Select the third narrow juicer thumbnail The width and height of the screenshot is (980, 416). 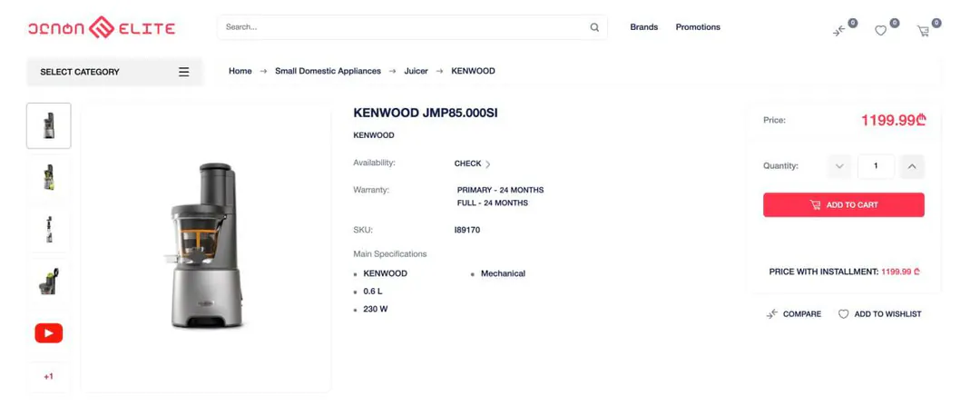click(49, 230)
